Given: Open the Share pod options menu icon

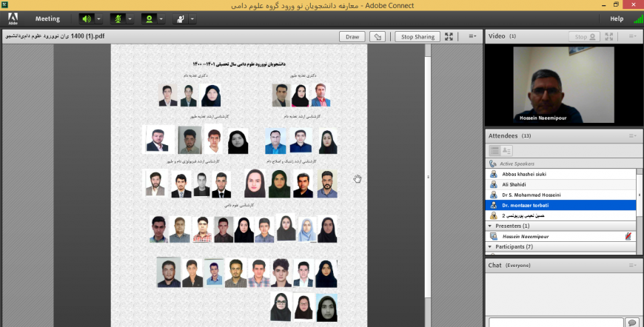Looking at the screenshot, I should pos(472,36).
